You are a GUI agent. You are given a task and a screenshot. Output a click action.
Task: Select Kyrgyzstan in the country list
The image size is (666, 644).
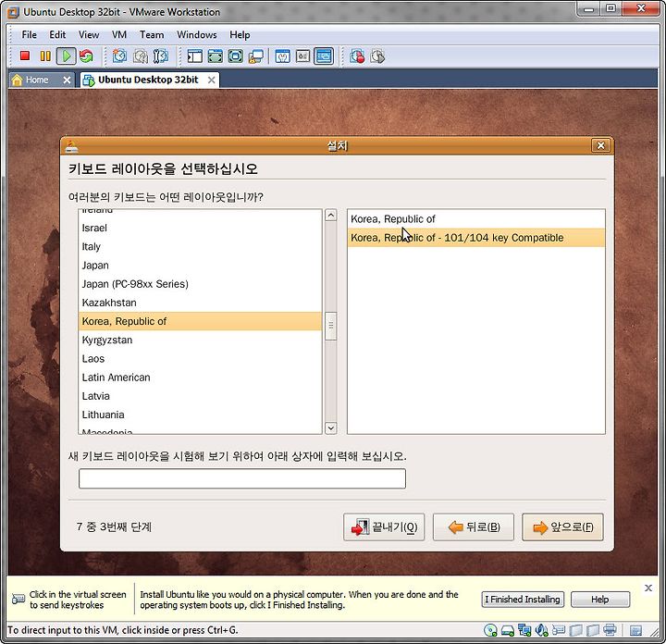pyautogui.click(x=200, y=341)
